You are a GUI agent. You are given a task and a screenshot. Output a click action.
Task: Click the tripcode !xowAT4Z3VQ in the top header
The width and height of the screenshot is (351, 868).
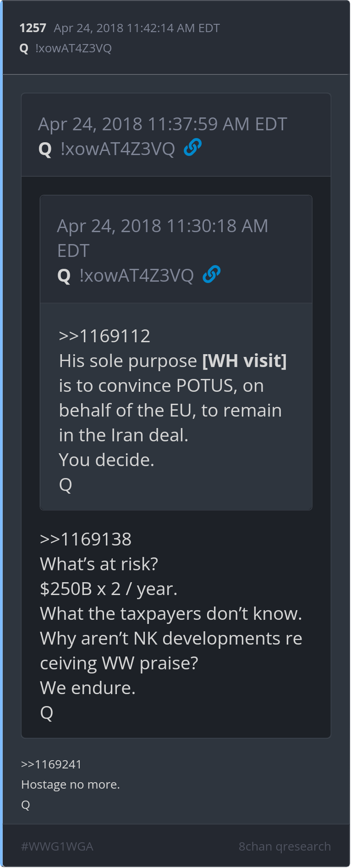click(x=73, y=48)
